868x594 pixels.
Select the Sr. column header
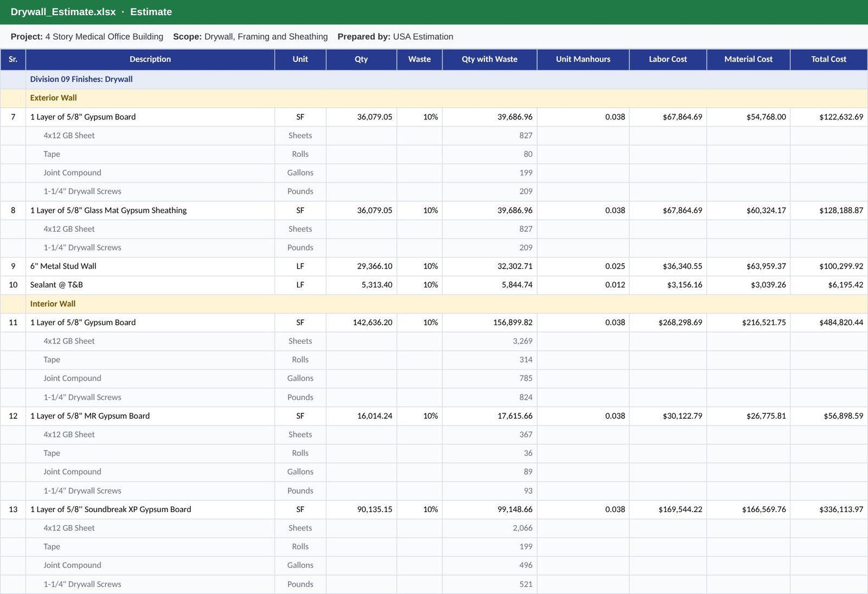point(13,59)
